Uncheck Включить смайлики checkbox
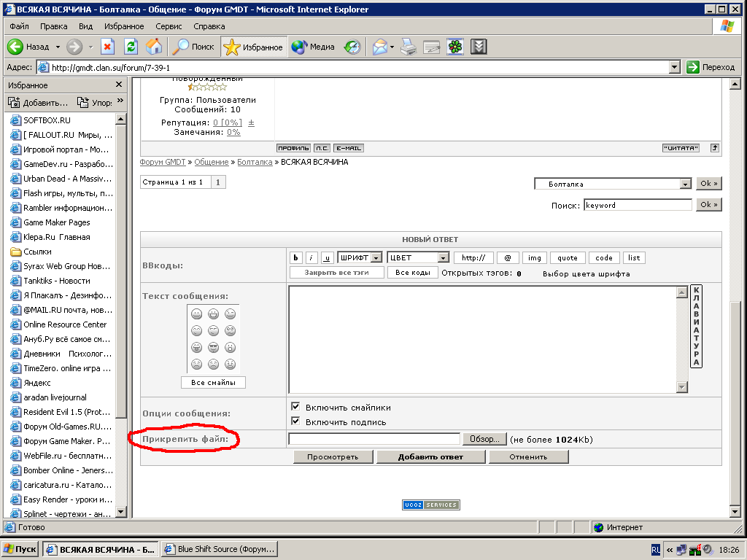 tap(295, 407)
